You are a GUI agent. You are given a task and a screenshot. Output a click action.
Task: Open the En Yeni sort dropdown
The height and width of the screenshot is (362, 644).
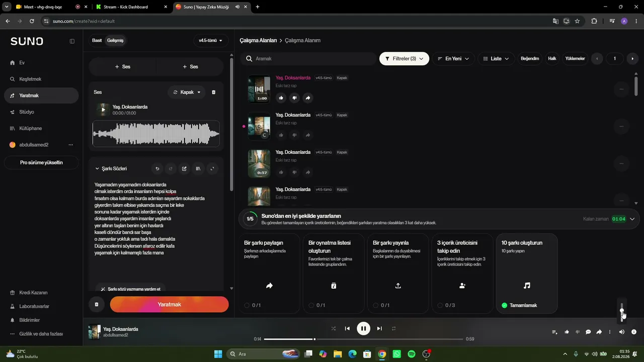tap(453, 59)
